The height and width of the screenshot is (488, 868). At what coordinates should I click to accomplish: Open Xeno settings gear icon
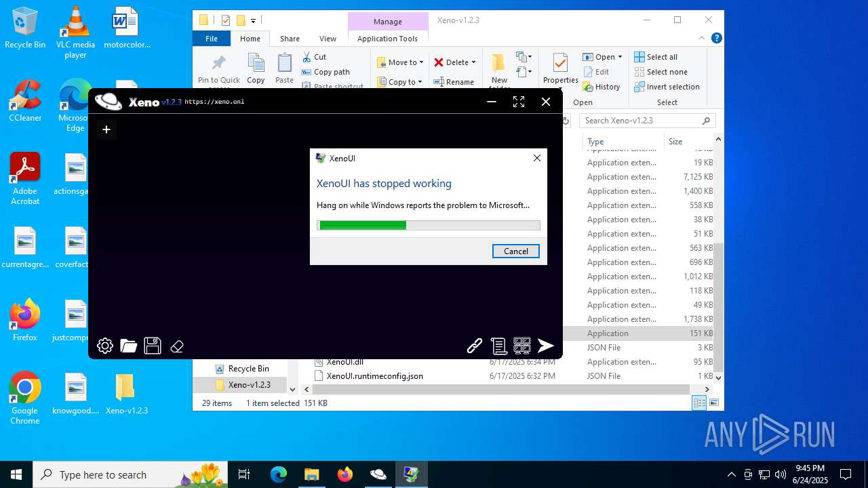pyautogui.click(x=105, y=346)
